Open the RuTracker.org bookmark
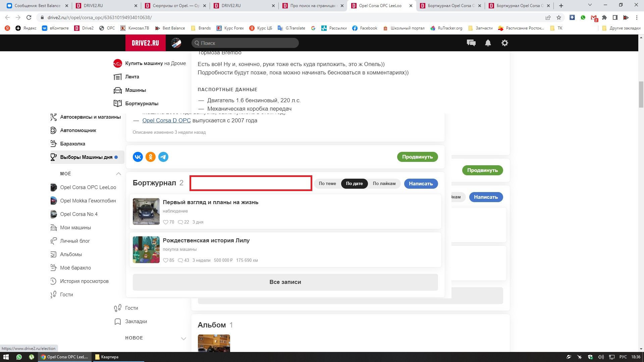 click(446, 28)
